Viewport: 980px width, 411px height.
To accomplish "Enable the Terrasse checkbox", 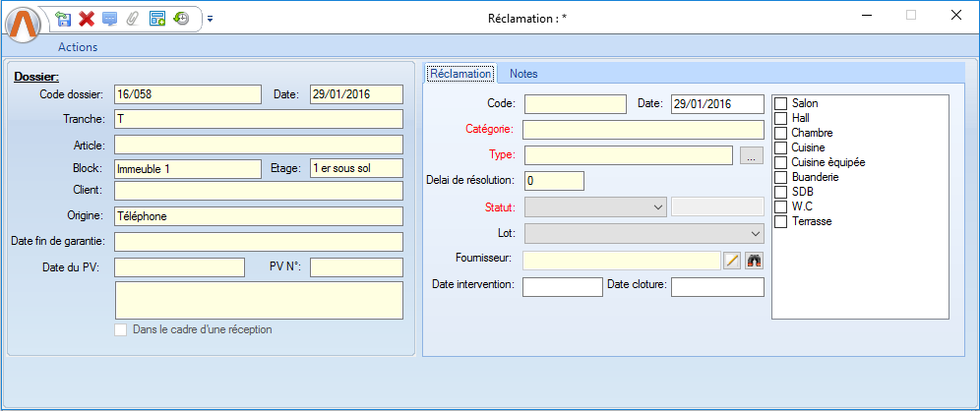I will click(x=781, y=221).
